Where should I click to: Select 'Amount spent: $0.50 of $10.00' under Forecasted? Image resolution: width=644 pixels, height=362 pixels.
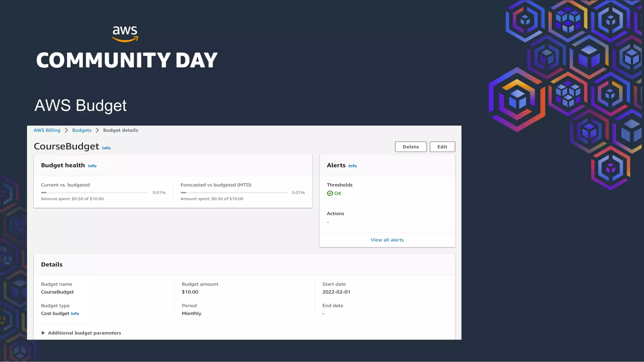pos(212,199)
